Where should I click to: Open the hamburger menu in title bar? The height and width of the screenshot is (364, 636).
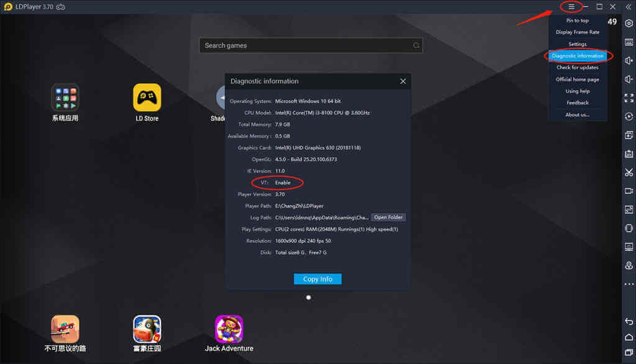571,7
